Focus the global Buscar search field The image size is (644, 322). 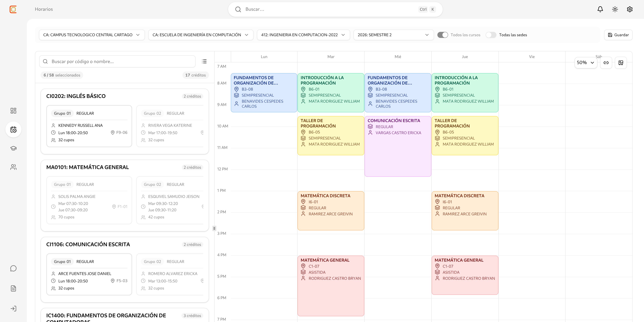pos(335,9)
